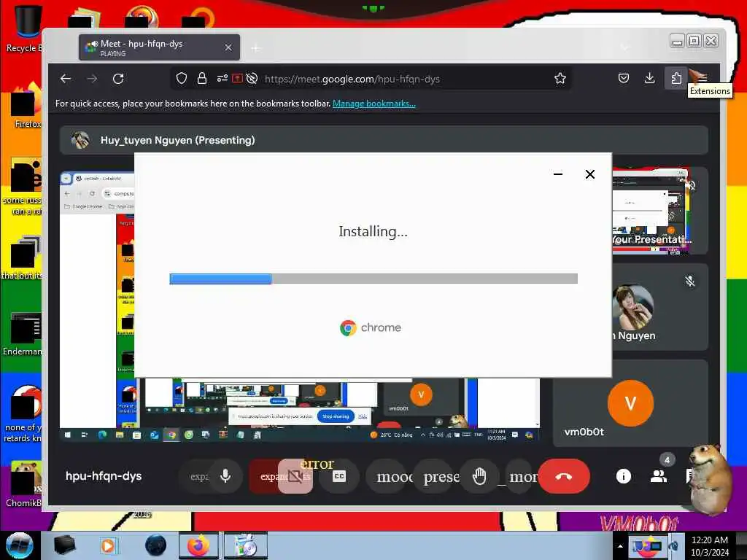View site security via padlock icon
Image resolution: width=747 pixels, height=560 pixels.
click(x=202, y=79)
